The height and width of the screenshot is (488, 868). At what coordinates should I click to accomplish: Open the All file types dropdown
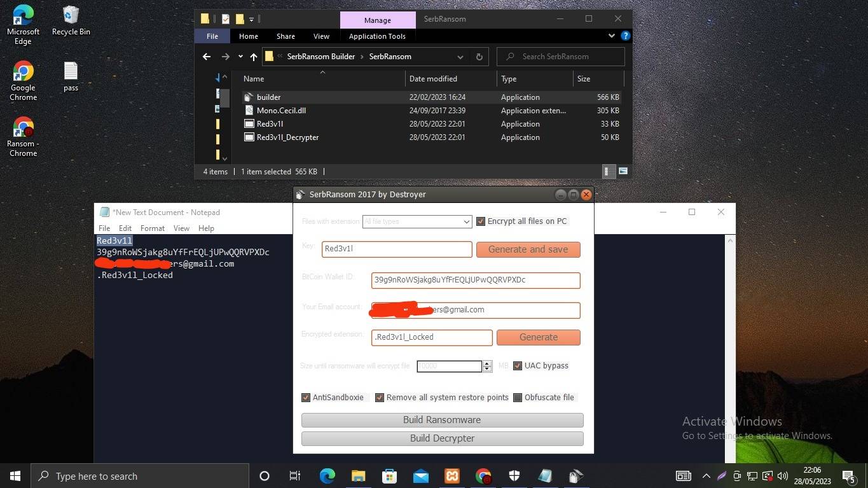(x=417, y=221)
